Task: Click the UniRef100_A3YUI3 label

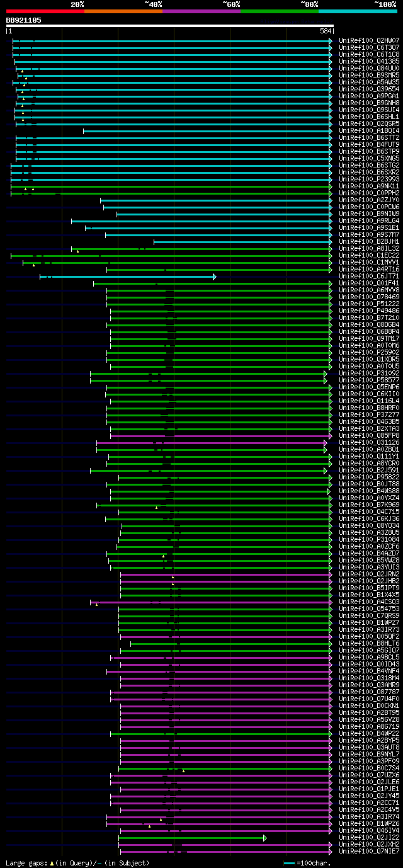Action: (369, 568)
